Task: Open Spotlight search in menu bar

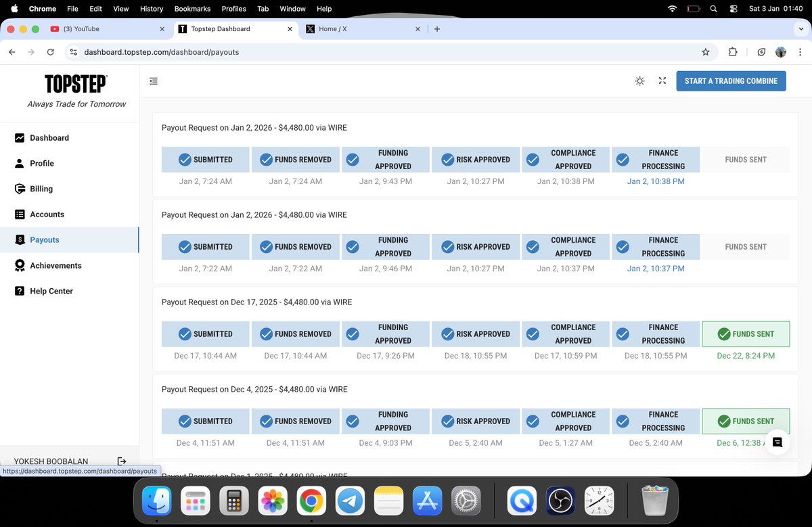Action: coord(713,9)
